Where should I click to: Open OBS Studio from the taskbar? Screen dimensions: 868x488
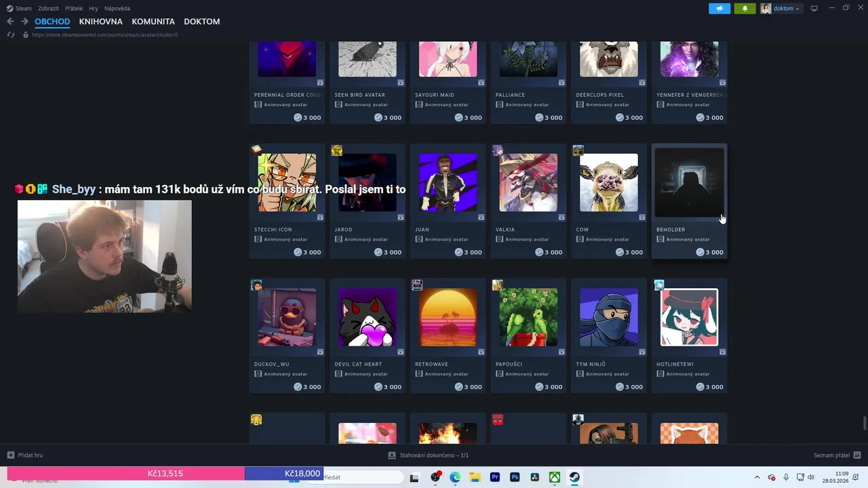(x=435, y=477)
